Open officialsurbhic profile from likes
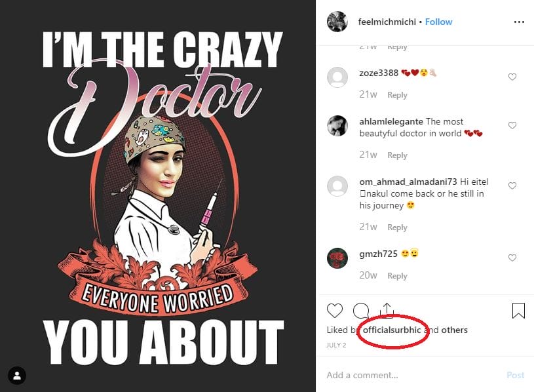The height and width of the screenshot is (392, 534). [392, 330]
